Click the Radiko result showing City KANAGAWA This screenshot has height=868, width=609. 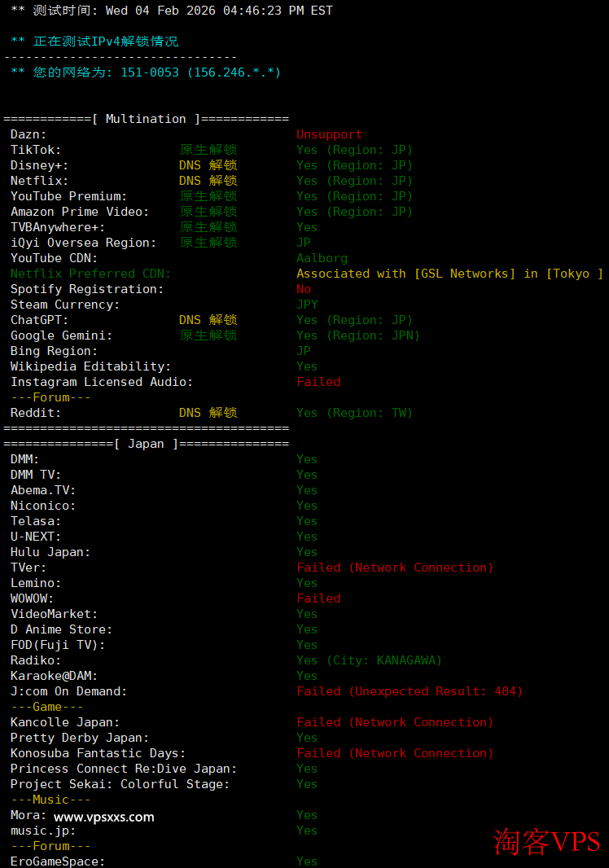pyautogui.click(x=369, y=660)
